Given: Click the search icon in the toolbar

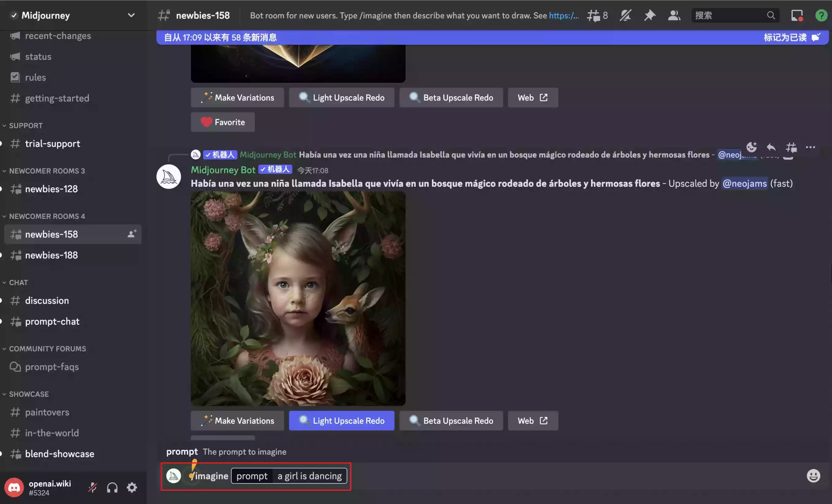Looking at the screenshot, I should pos(771,15).
